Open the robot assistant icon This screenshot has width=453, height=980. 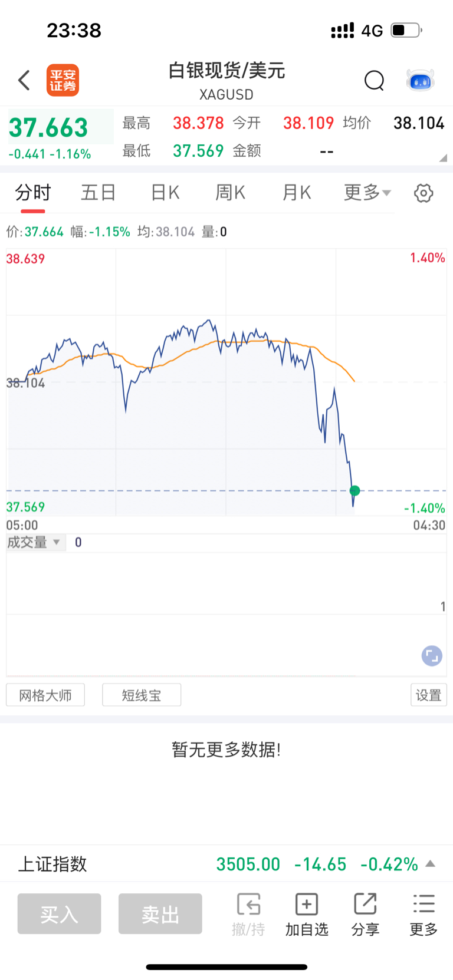pyautogui.click(x=420, y=80)
